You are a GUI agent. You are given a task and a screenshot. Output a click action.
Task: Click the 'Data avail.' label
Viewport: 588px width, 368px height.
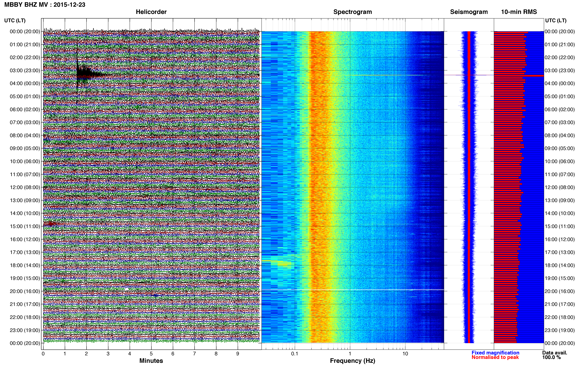coord(555,353)
